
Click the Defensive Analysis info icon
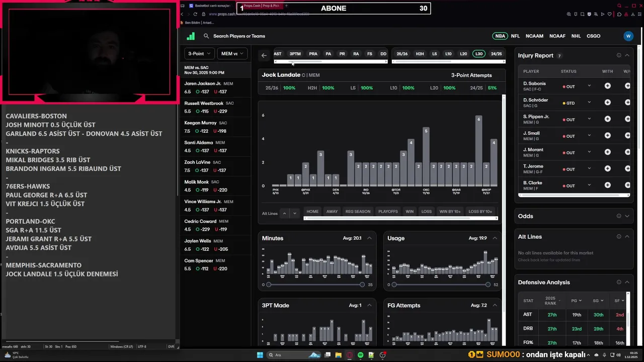click(x=619, y=283)
